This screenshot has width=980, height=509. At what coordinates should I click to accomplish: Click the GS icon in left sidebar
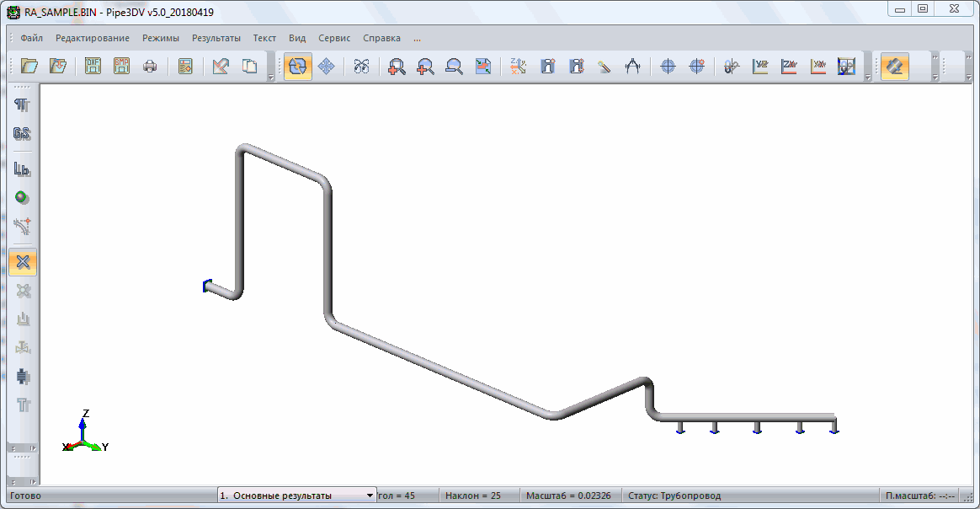23,134
